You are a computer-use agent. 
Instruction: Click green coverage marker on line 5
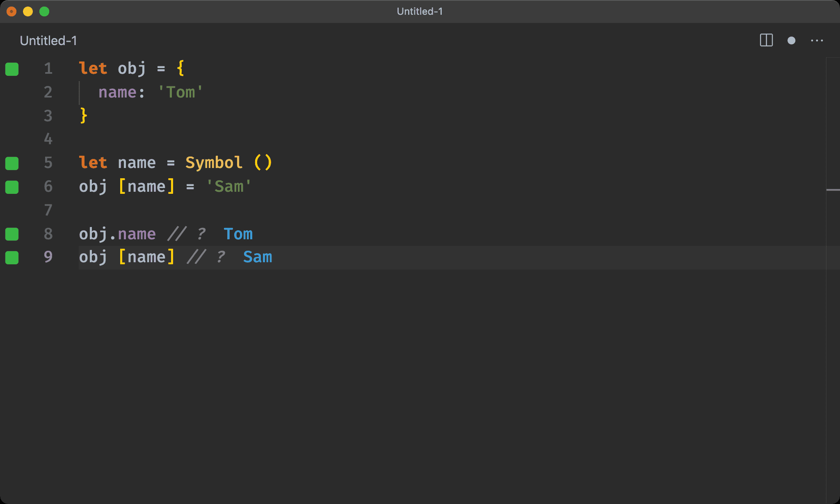point(12,163)
